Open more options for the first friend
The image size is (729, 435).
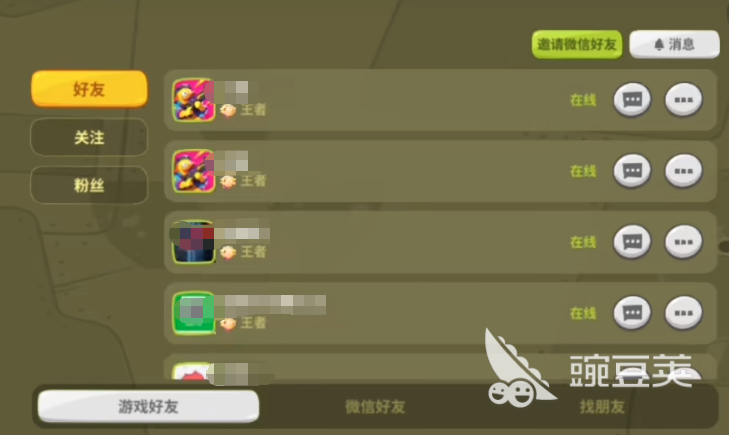(x=683, y=100)
